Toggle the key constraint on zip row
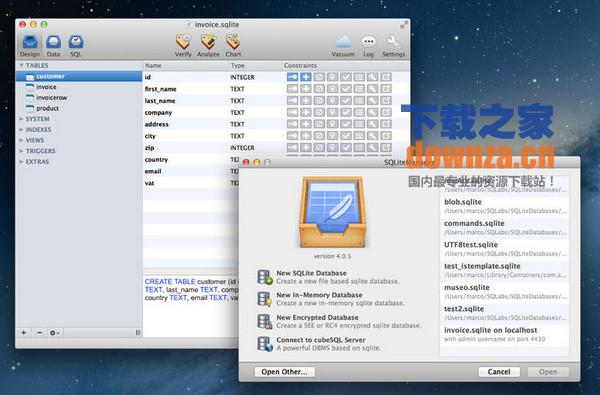Image resolution: width=600 pixels, height=395 pixels. point(292,147)
